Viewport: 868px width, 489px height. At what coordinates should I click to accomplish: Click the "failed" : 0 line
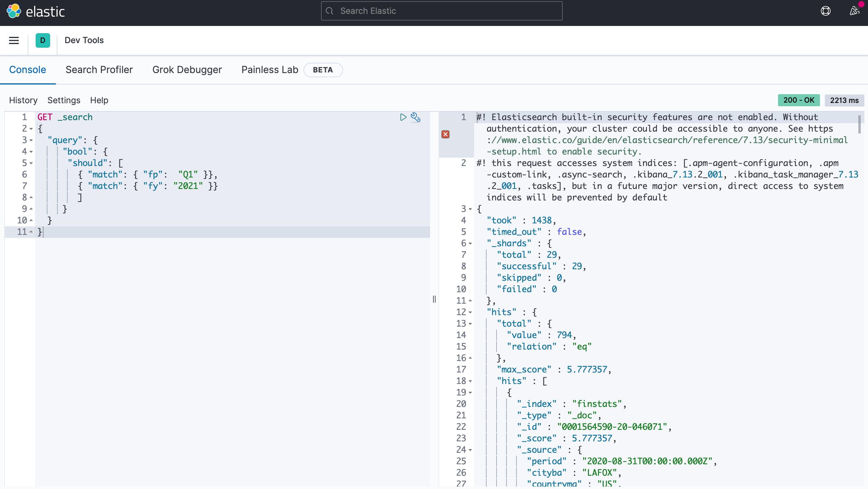coord(526,289)
